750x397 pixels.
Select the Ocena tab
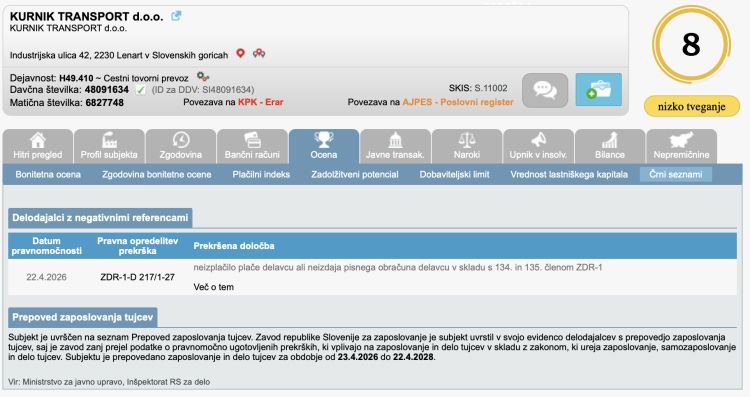pyautogui.click(x=324, y=146)
